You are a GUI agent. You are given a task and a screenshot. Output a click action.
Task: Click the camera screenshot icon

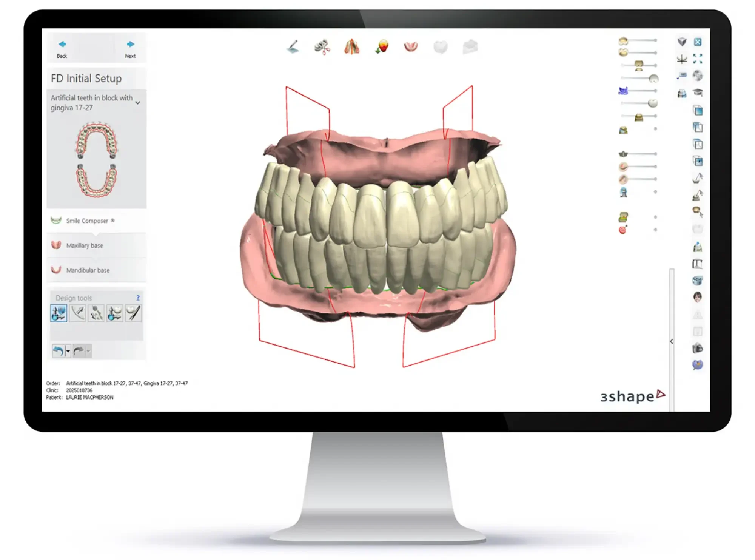[698, 348]
